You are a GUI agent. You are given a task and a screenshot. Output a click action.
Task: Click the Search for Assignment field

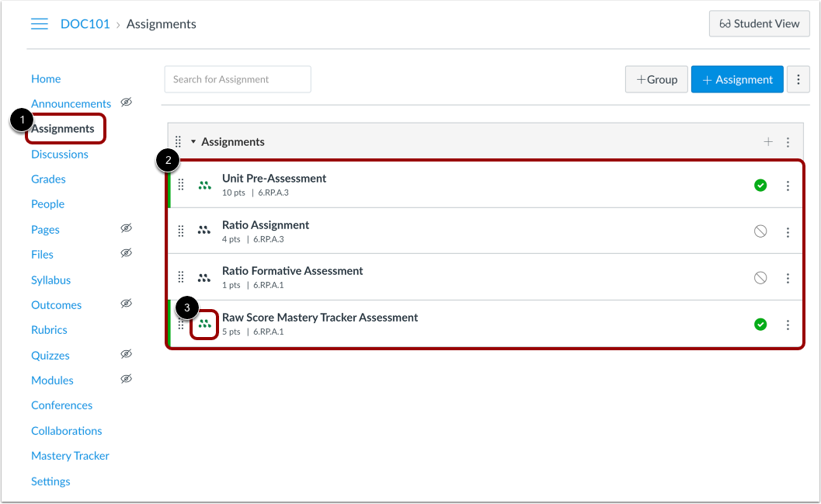(237, 78)
